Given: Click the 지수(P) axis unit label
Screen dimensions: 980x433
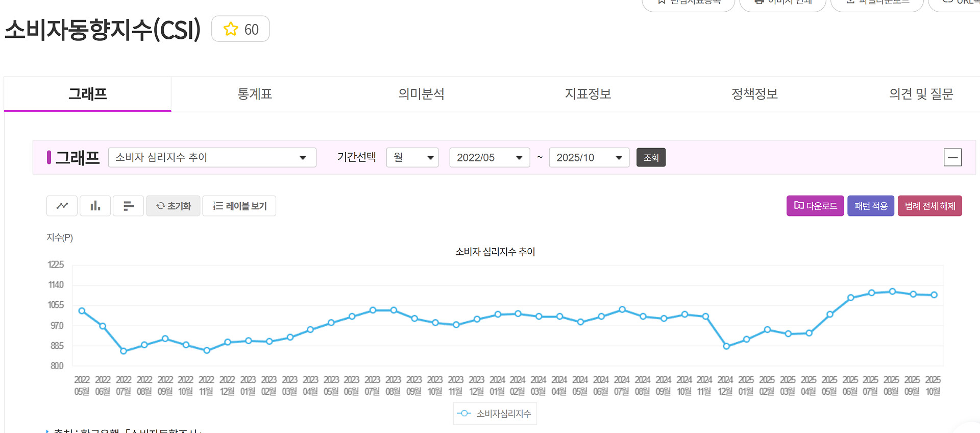Looking at the screenshot, I should (60, 237).
